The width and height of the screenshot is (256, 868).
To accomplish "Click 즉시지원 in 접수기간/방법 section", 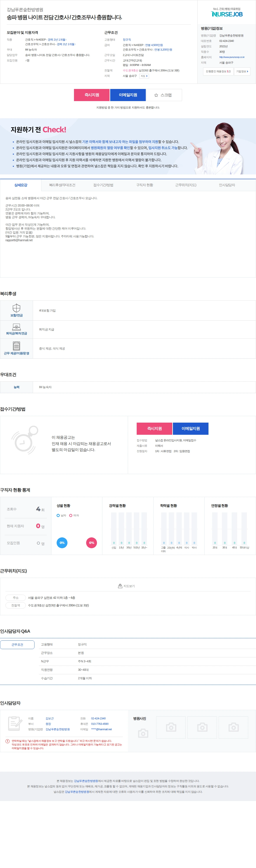I will point(154,429).
